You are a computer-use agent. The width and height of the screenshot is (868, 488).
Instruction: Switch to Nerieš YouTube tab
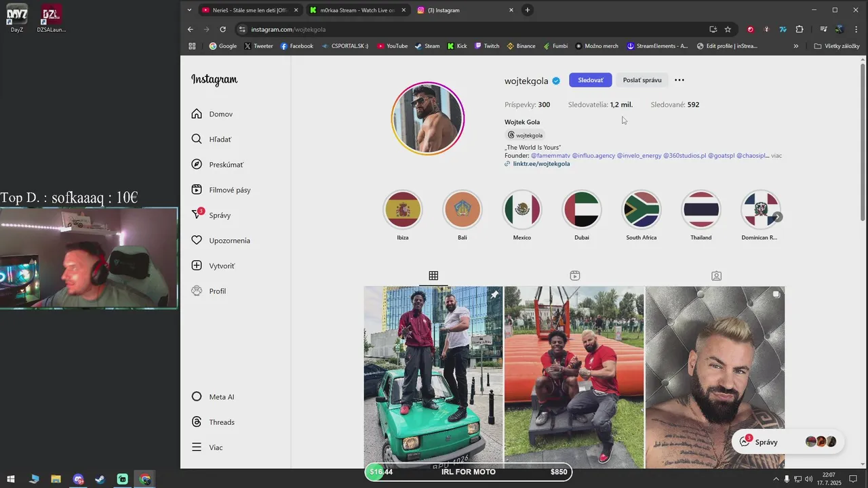click(250, 10)
